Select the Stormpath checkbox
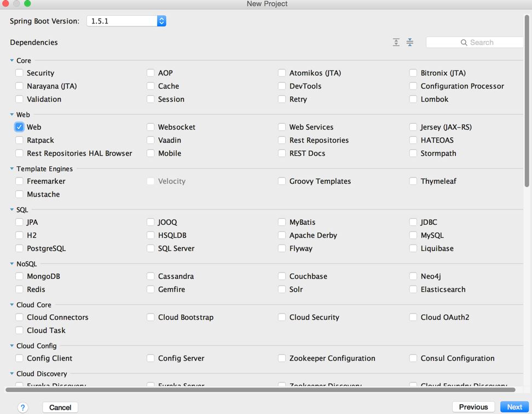 [413, 153]
